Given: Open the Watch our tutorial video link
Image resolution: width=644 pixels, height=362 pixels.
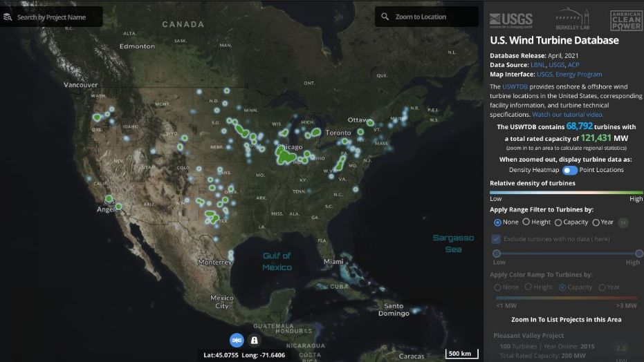Looking at the screenshot, I should click(568, 115).
